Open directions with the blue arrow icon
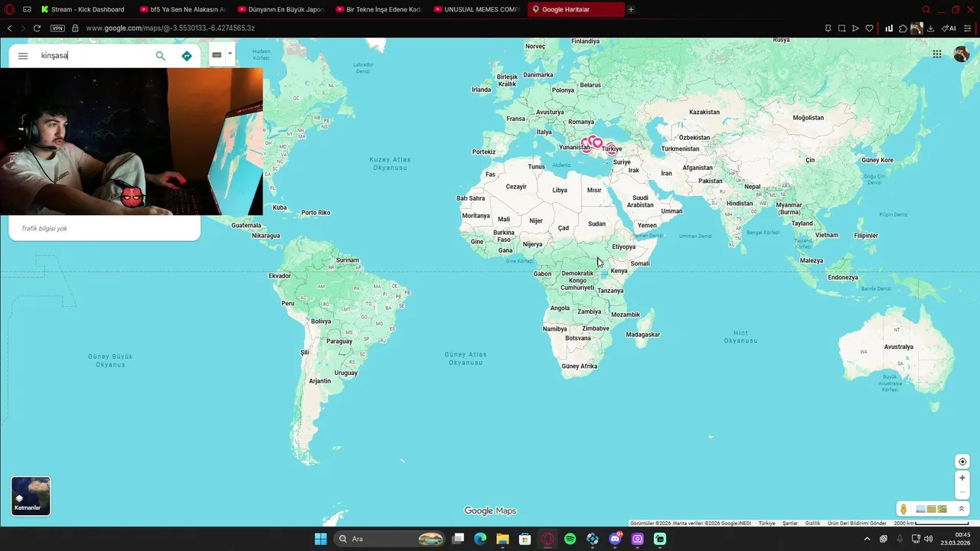 [187, 56]
